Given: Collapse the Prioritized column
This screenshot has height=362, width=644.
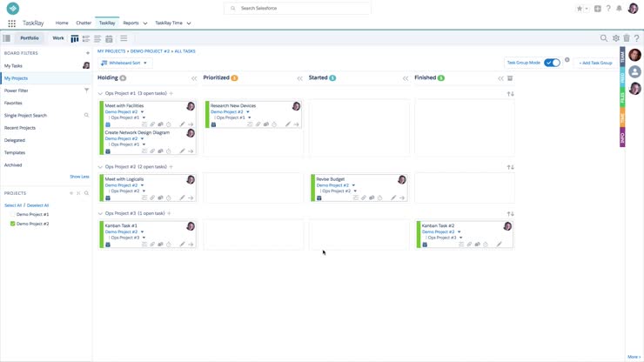Looking at the screenshot, I should 299,78.
